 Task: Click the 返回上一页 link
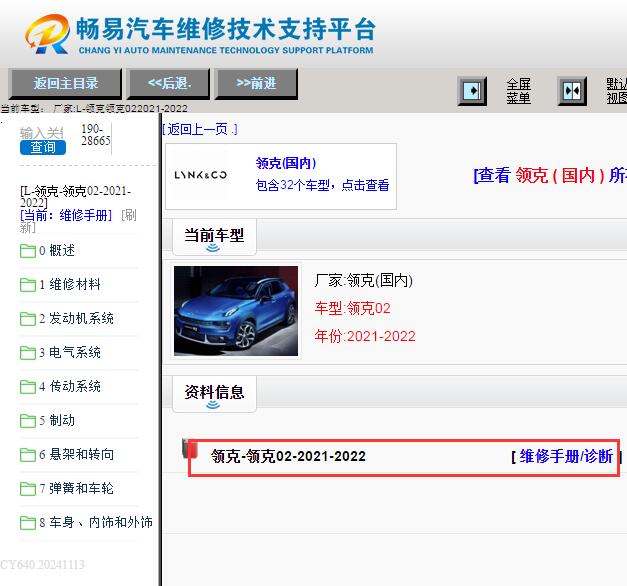pyautogui.click(x=200, y=129)
